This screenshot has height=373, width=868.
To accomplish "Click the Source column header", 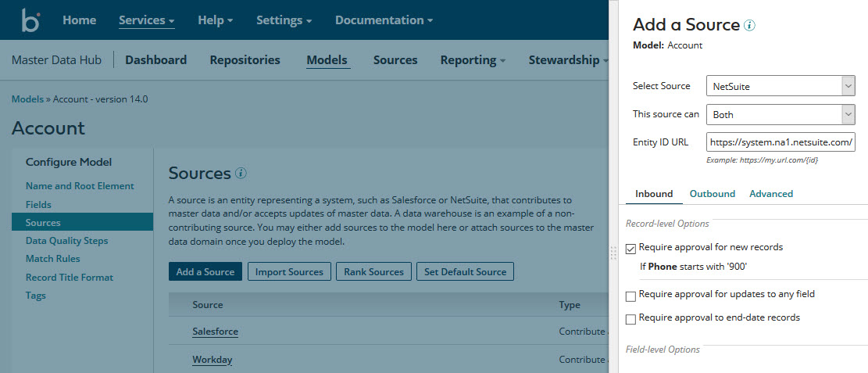I will coord(208,305).
